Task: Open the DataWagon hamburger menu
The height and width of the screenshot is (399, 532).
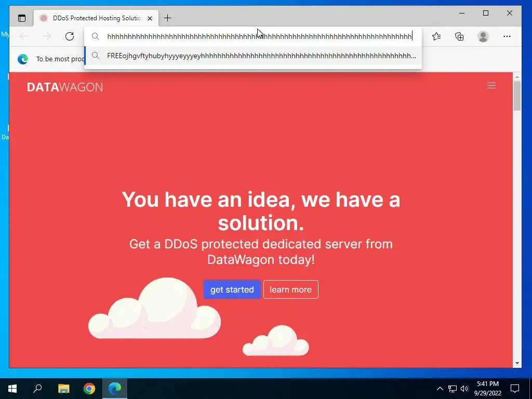Action: (x=491, y=86)
